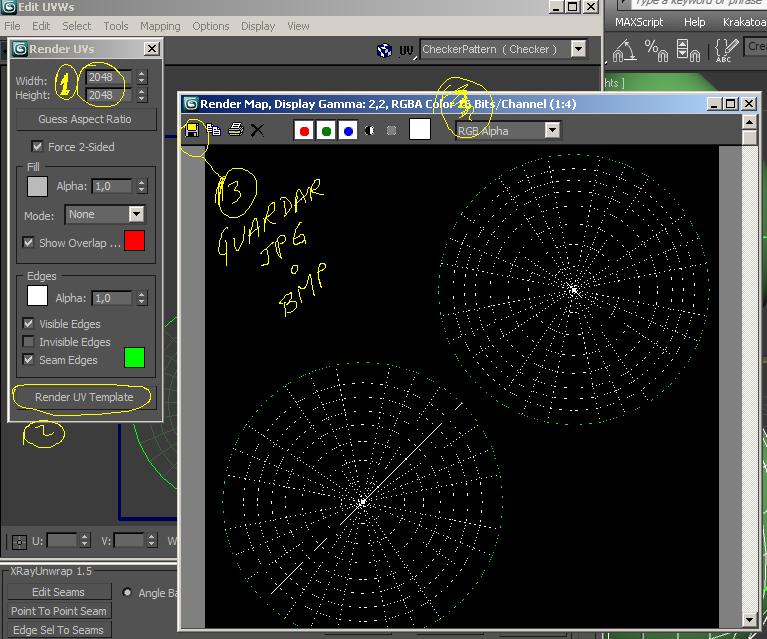This screenshot has width=767, height=639.
Task: Adjust Edges Alpha spinner
Action: (x=141, y=298)
